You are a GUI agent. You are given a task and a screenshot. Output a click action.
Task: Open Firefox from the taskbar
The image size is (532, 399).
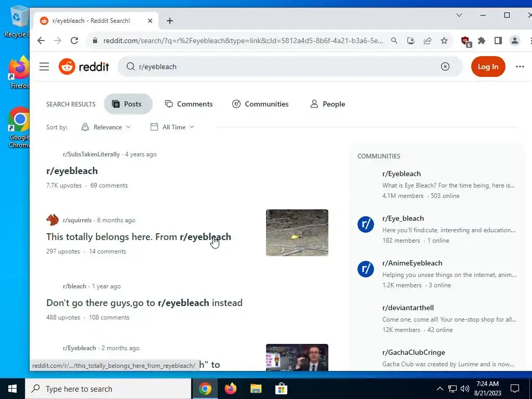[230, 389]
